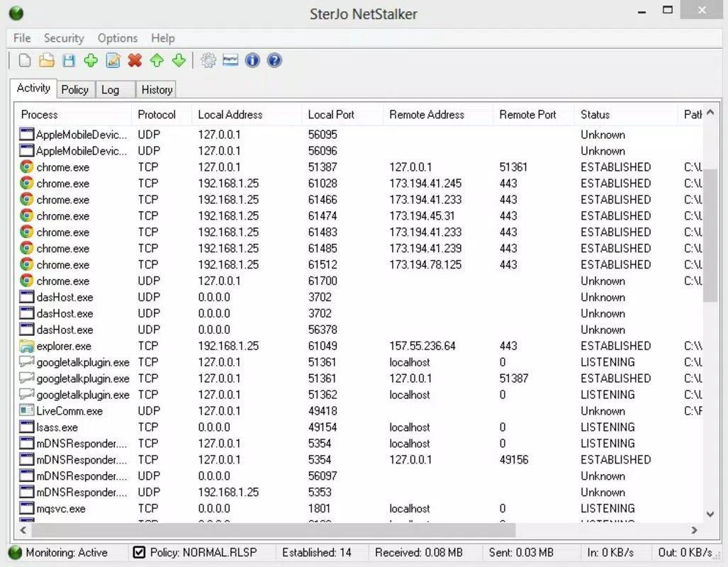The height and width of the screenshot is (567, 728).
Task: Click chrome icon on the port 61028 row
Action: (x=26, y=183)
